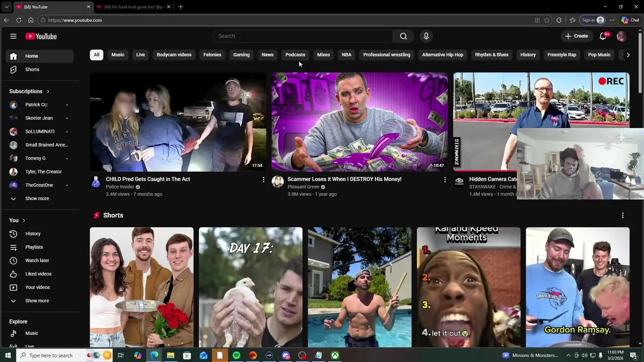
Task: Open Shorts in the sidebar
Action: 40,69
